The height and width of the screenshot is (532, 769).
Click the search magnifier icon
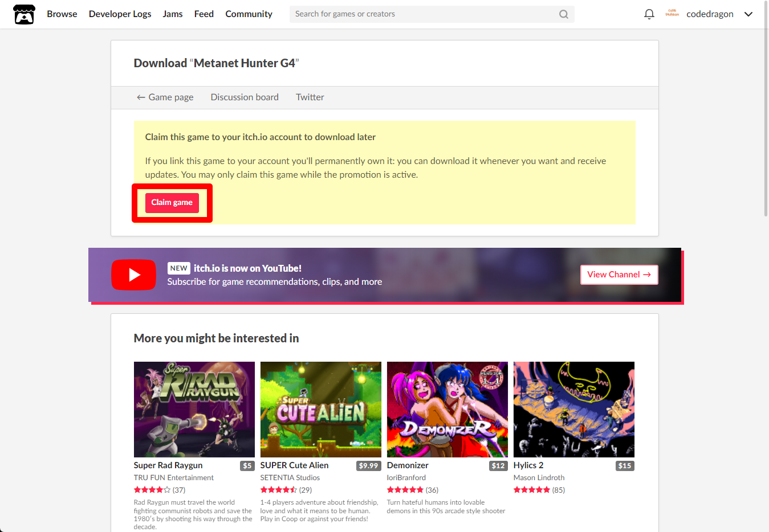click(x=563, y=14)
